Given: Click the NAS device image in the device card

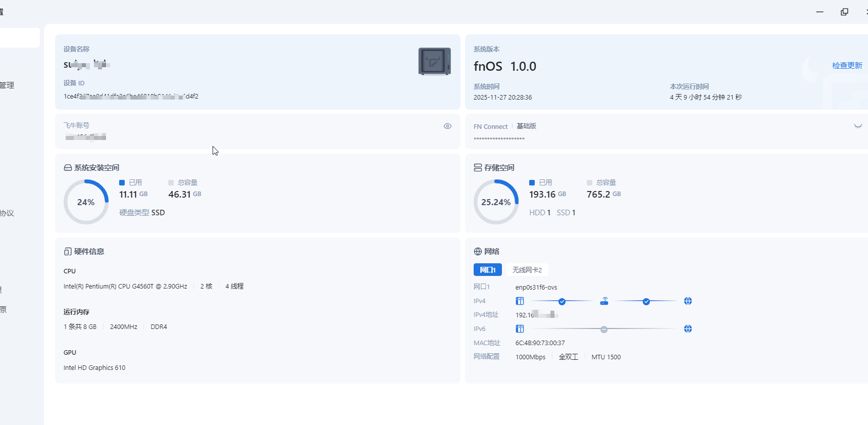Looking at the screenshot, I should tap(434, 61).
